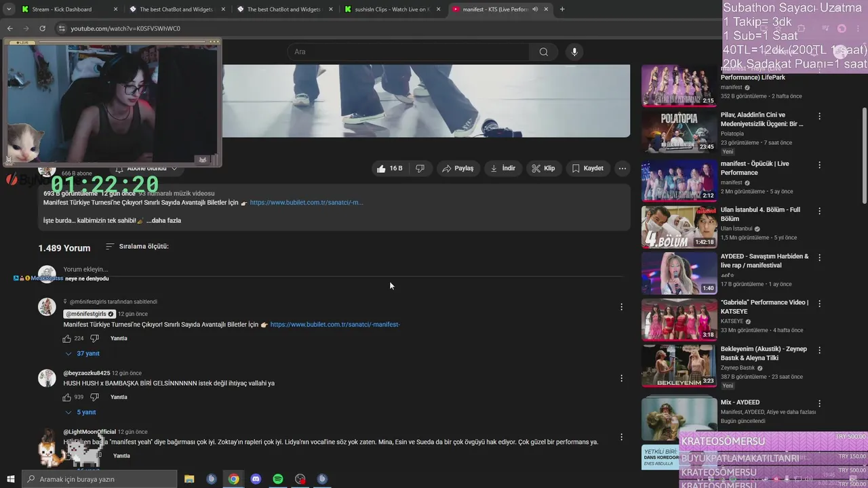This screenshot has width=868, height=488.
Task: Reply to the pinned comment via Yanıtla
Action: [x=119, y=338]
